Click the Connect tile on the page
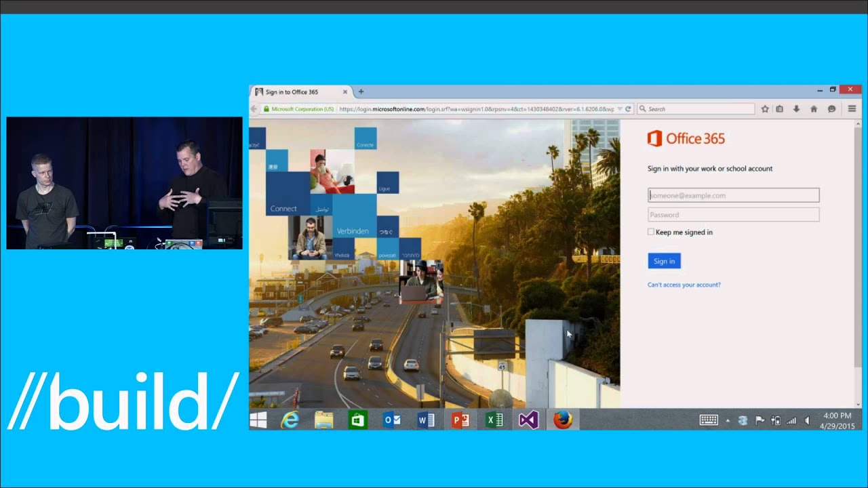 coord(288,195)
